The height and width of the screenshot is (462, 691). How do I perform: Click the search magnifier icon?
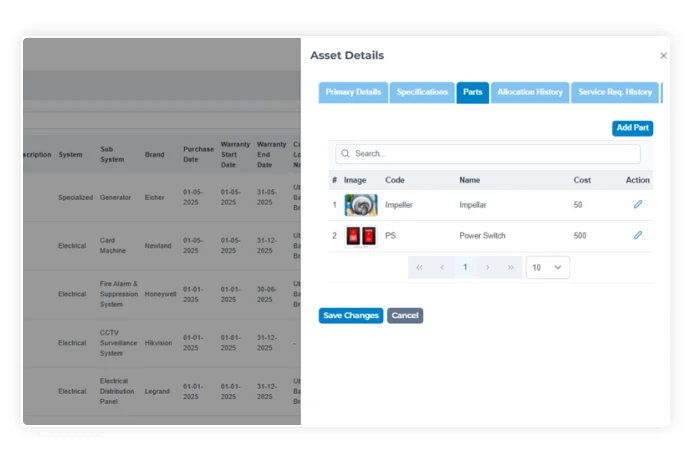pyautogui.click(x=346, y=154)
